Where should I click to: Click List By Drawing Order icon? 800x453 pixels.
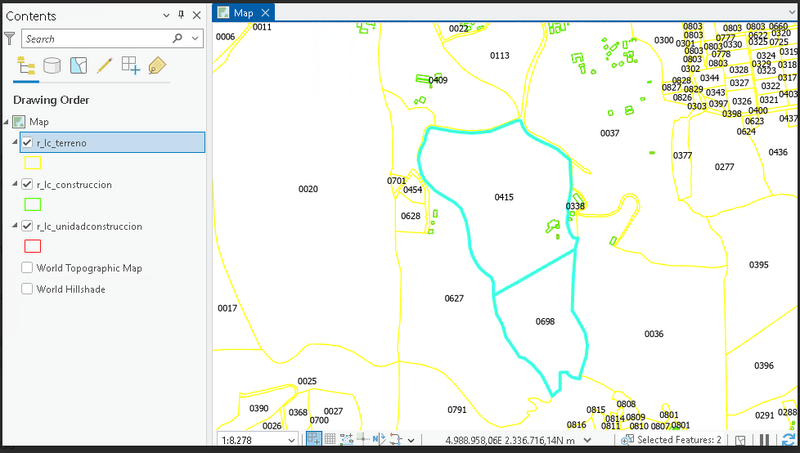[27, 66]
